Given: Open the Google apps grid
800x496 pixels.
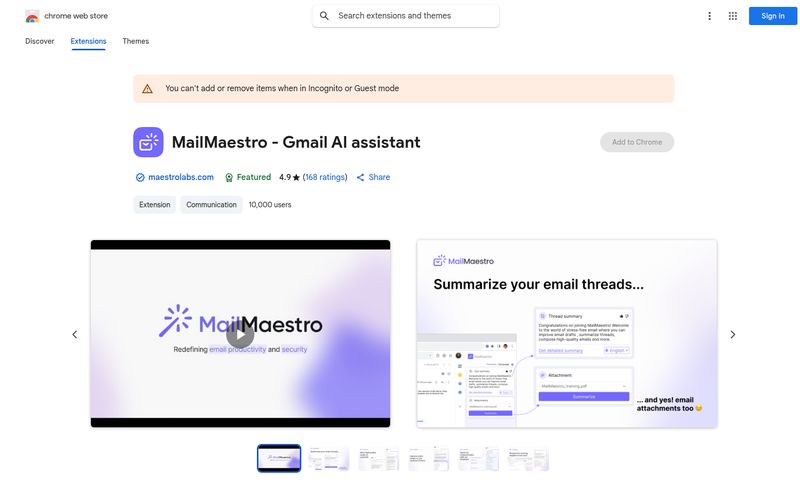Looking at the screenshot, I should [733, 16].
